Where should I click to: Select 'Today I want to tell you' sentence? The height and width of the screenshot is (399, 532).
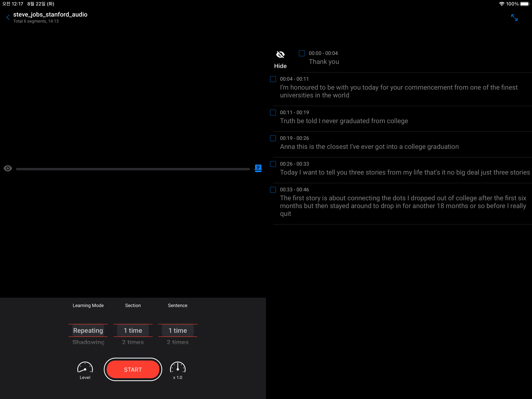click(x=405, y=172)
